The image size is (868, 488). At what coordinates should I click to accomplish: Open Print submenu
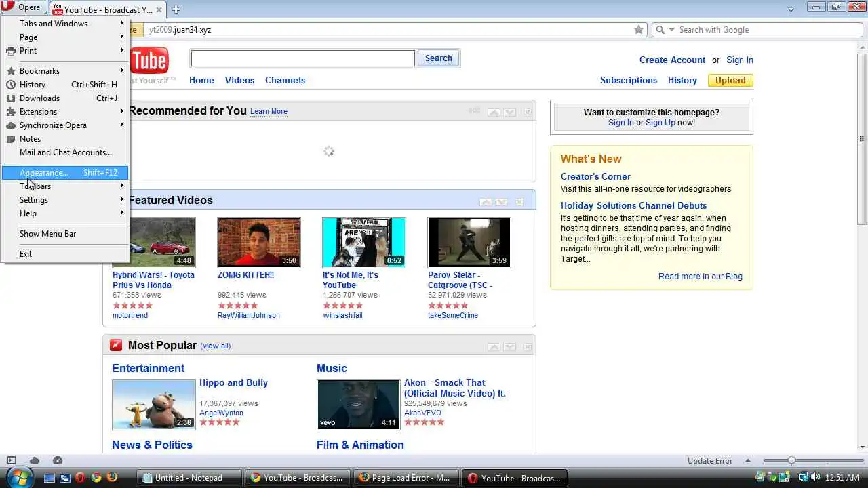[x=65, y=51]
